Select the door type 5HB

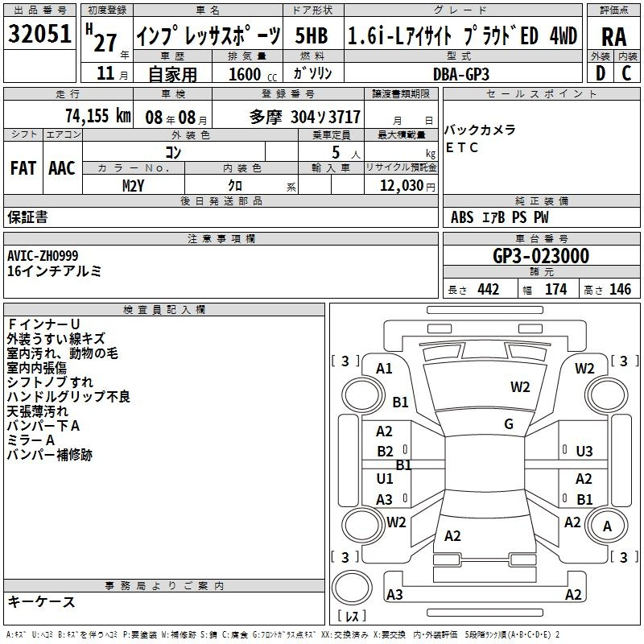pos(312,35)
